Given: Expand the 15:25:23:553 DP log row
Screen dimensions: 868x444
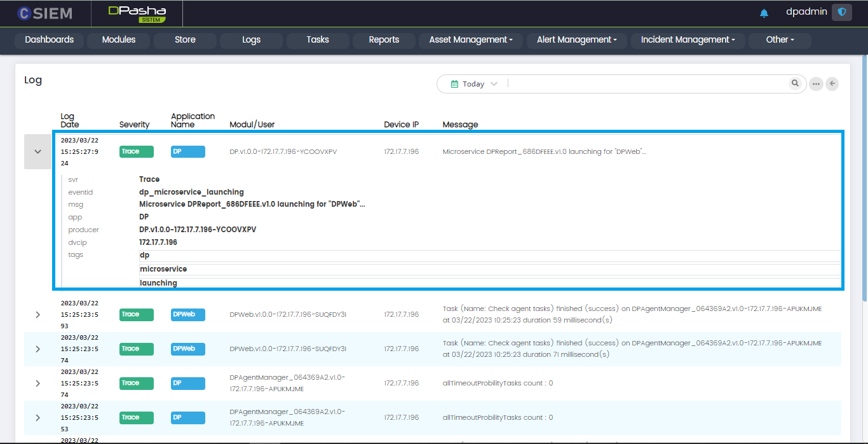Looking at the screenshot, I should [x=37, y=417].
